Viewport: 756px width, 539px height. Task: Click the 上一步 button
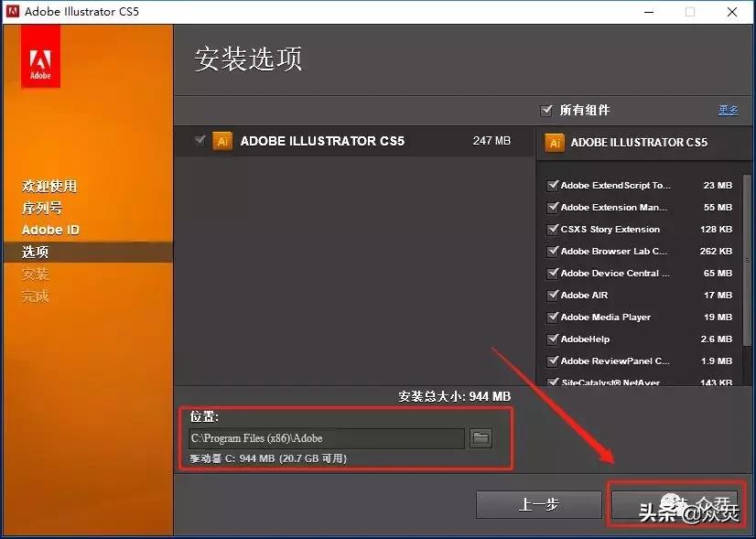click(538, 504)
